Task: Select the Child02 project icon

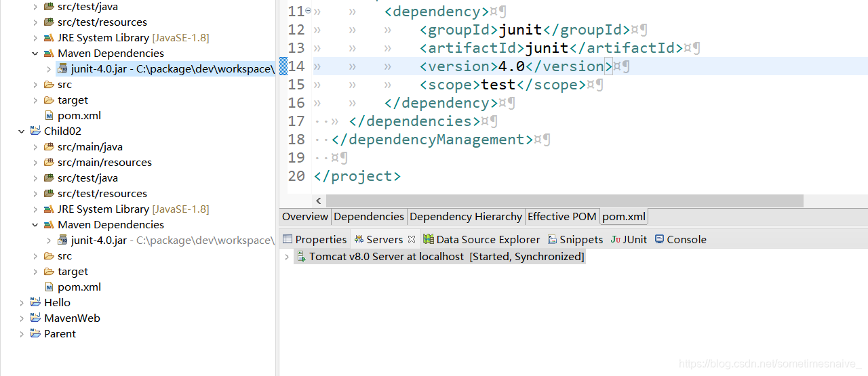Action: pos(35,131)
